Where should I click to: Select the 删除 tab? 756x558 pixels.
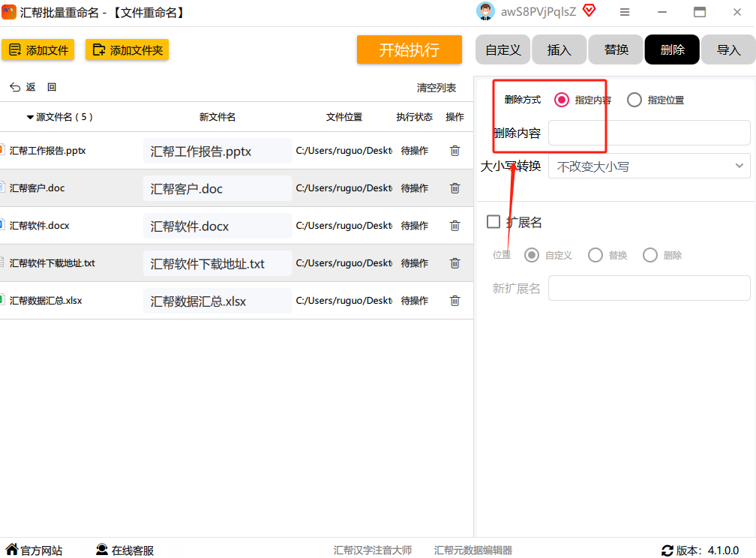(672, 49)
